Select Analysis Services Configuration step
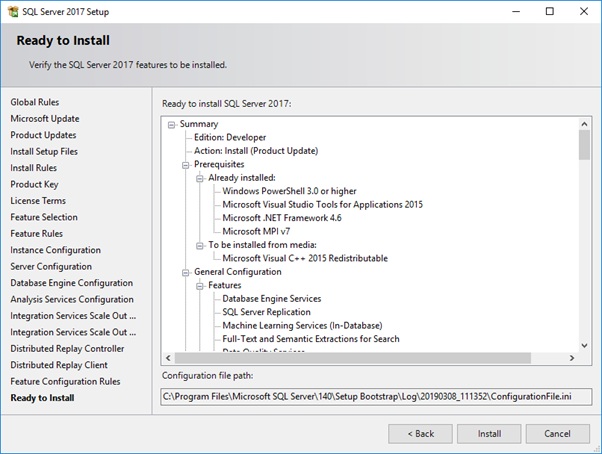This screenshot has height=454, width=602. point(72,299)
